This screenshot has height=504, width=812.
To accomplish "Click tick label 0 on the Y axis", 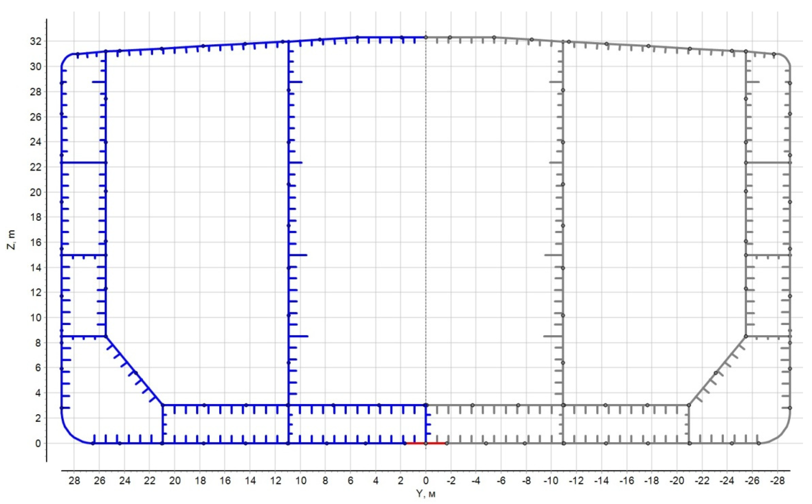I will [426, 481].
